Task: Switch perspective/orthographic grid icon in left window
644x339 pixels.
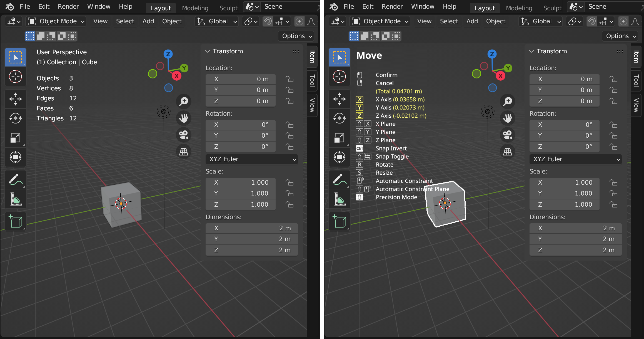Action: click(x=184, y=152)
